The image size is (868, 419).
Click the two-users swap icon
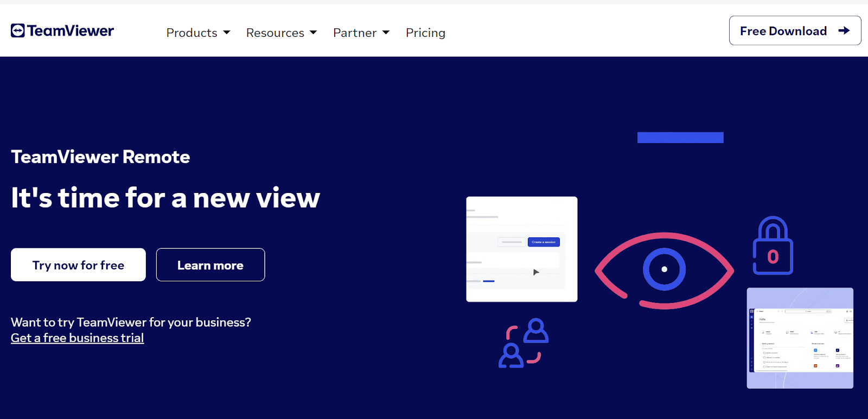(524, 343)
